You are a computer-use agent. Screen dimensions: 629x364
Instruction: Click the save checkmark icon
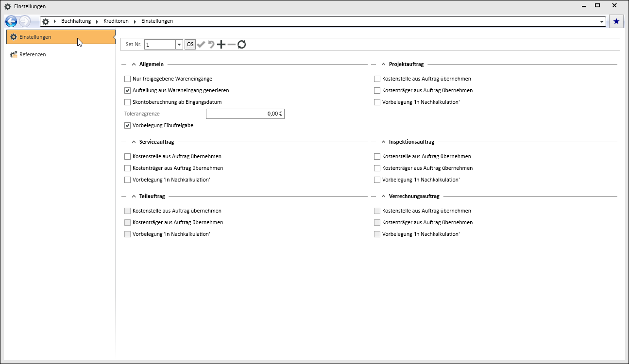[x=201, y=45]
